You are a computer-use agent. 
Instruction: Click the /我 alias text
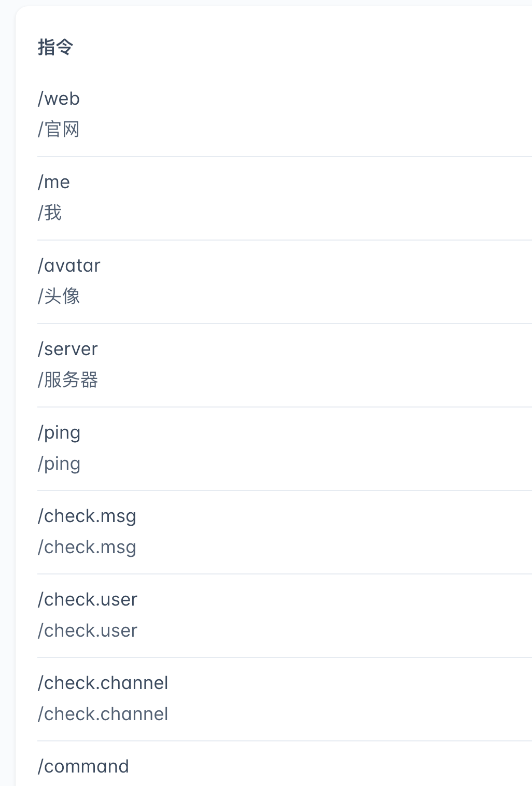tap(50, 213)
